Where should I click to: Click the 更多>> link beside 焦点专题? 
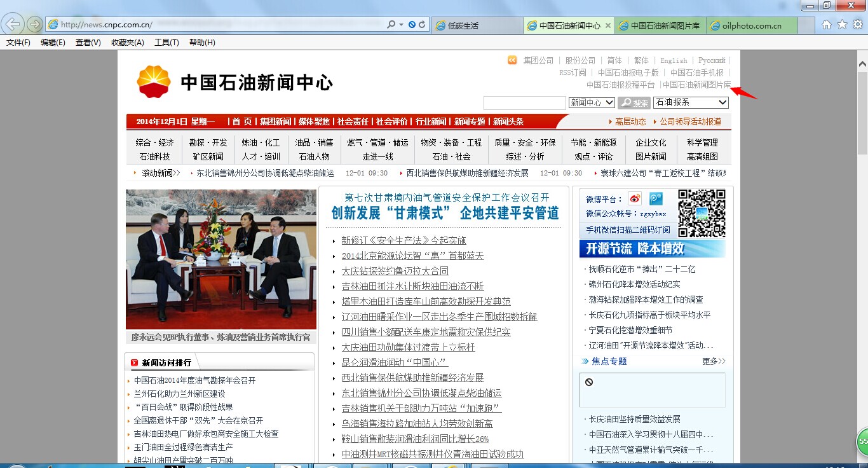point(714,361)
